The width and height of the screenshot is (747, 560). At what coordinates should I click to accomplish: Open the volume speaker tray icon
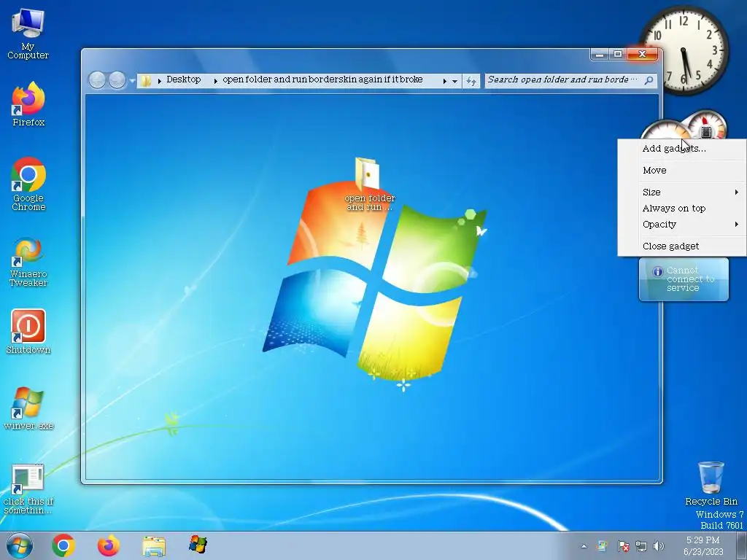659,546
